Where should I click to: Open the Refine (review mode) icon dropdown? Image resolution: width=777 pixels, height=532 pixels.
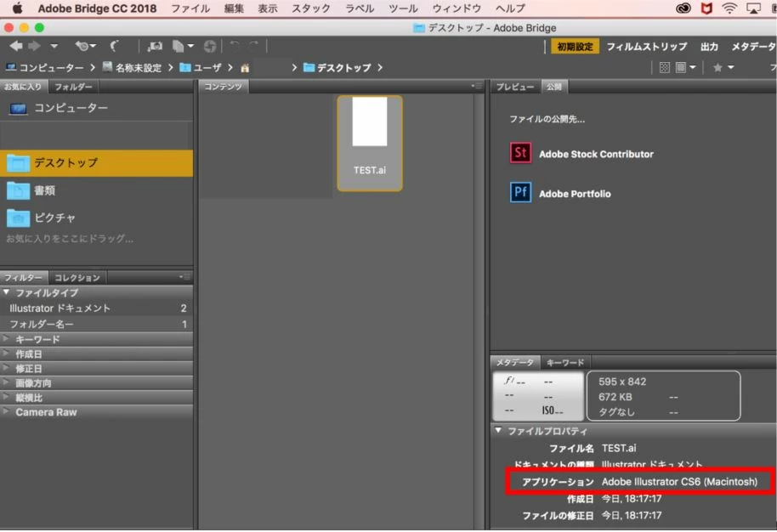(183, 47)
